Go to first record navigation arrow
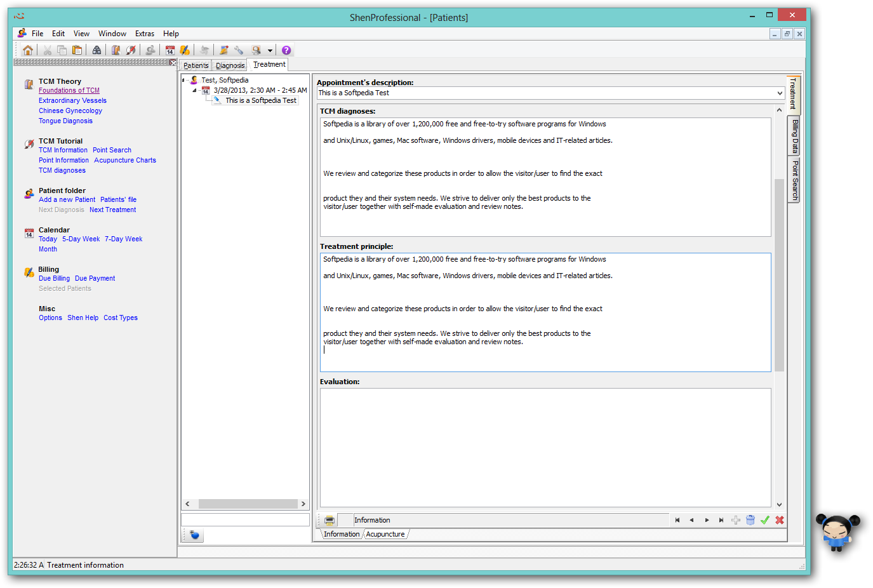This screenshot has width=873, height=588. click(x=677, y=520)
